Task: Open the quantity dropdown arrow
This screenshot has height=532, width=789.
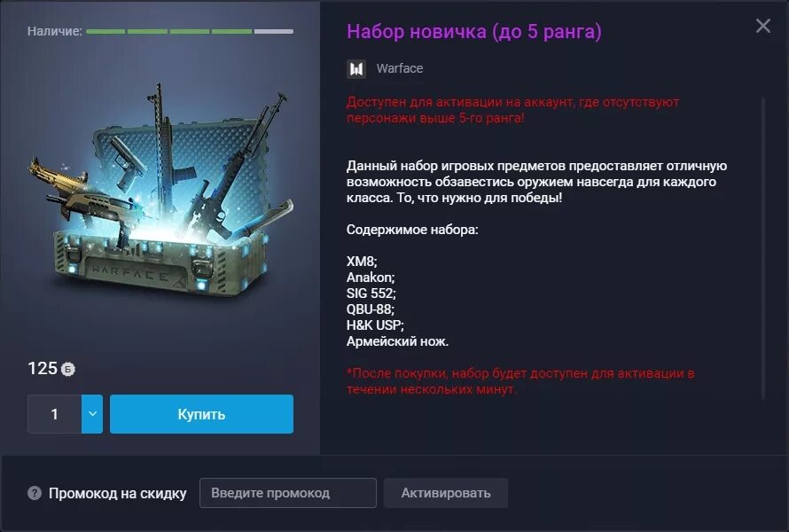Action: [x=92, y=414]
